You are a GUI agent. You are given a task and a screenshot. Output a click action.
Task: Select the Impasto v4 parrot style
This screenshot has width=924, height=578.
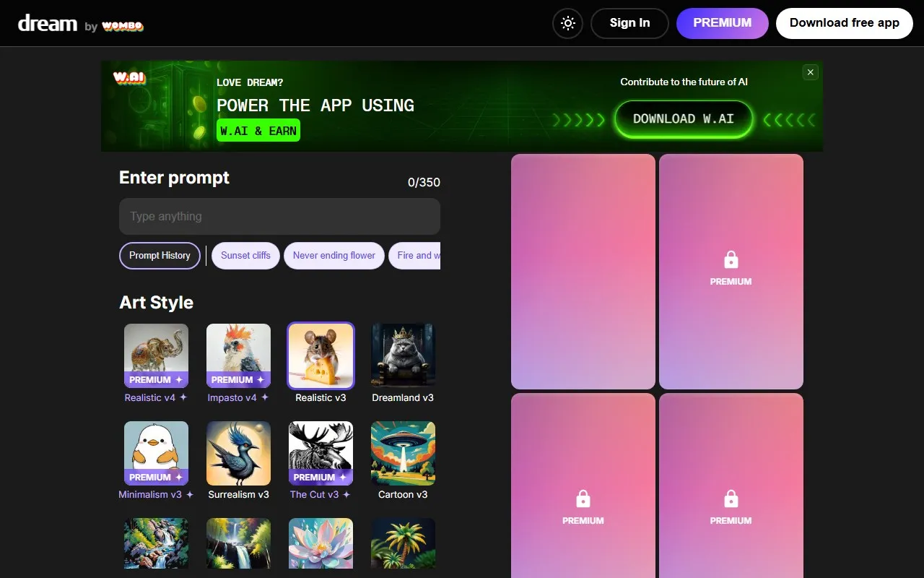[238, 355]
